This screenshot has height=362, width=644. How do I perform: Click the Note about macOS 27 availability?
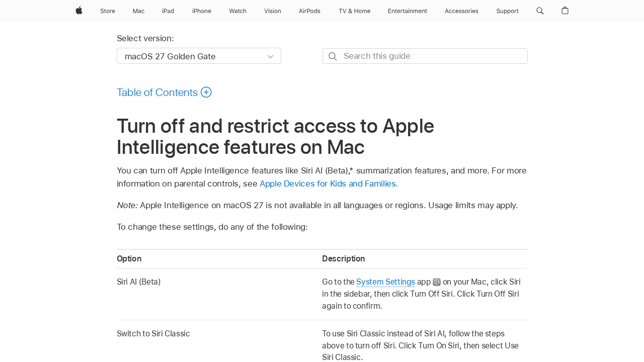point(317,205)
